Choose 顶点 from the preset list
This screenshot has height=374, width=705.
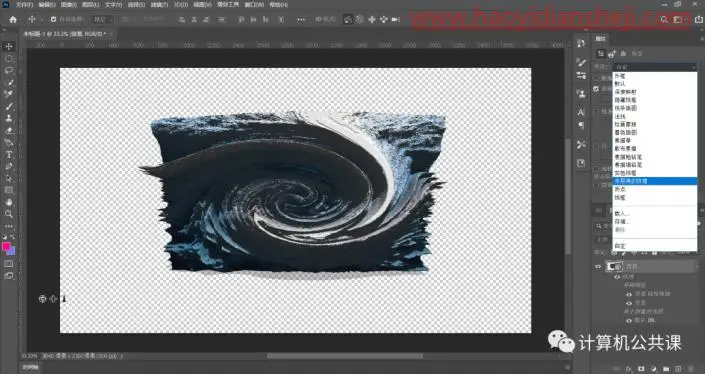coord(655,189)
